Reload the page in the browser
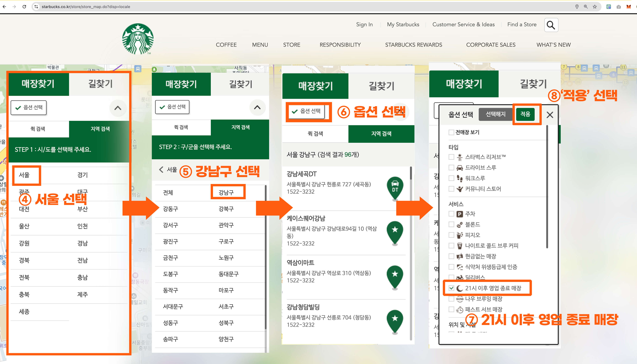 click(24, 7)
